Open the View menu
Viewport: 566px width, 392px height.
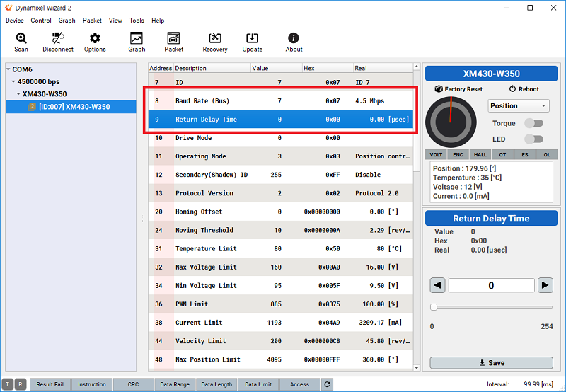pos(115,21)
